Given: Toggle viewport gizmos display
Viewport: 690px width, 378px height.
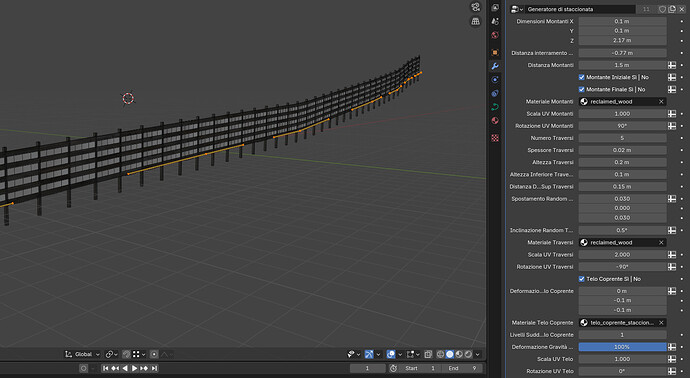Looking at the screenshot, I should click(x=369, y=354).
